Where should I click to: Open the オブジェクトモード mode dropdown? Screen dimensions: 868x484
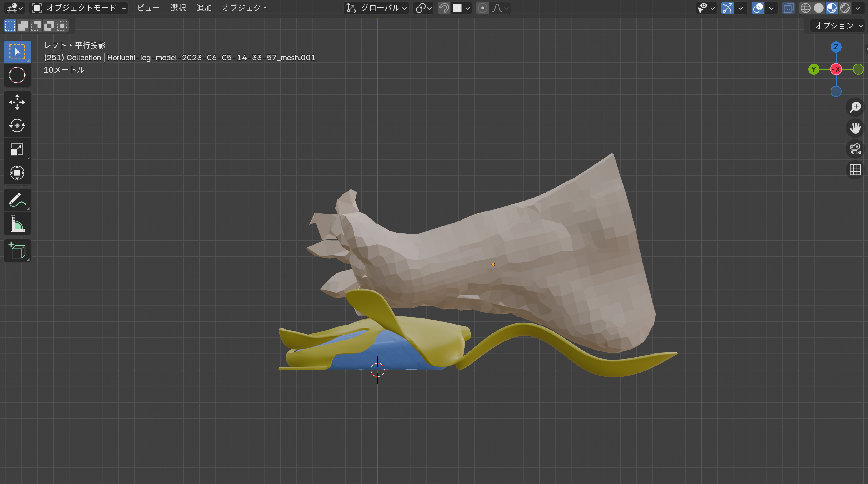pyautogui.click(x=79, y=8)
